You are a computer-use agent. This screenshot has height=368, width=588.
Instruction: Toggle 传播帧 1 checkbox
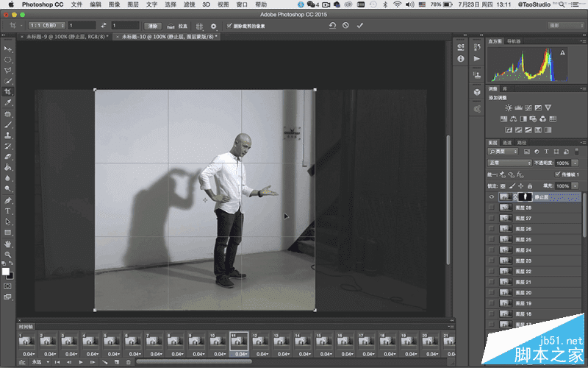pos(556,174)
